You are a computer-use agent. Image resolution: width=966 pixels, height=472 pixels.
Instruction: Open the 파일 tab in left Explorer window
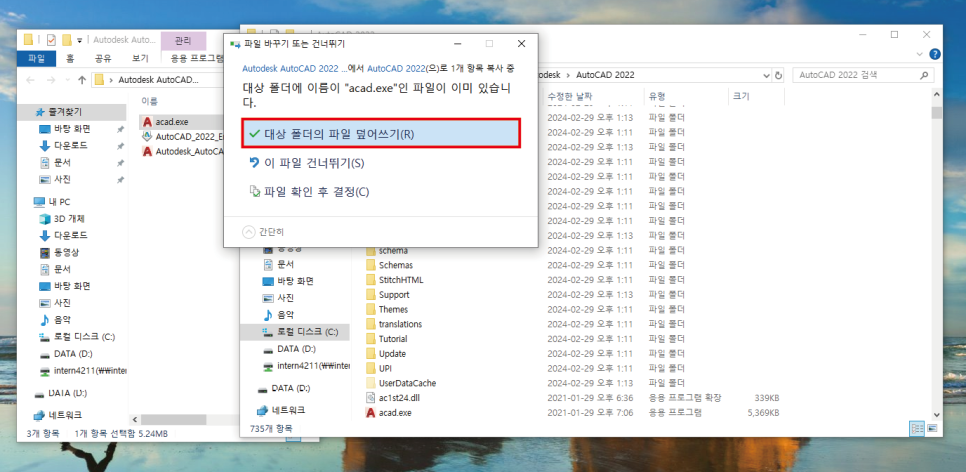pyautogui.click(x=37, y=59)
